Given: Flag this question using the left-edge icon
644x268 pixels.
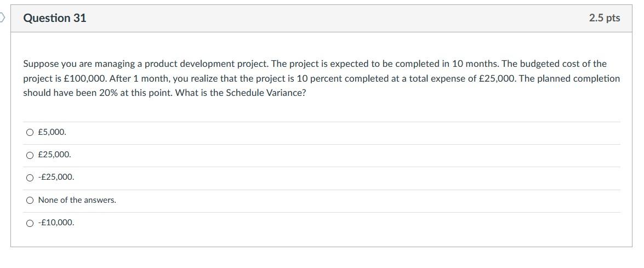Looking at the screenshot, I should pos(2,18).
